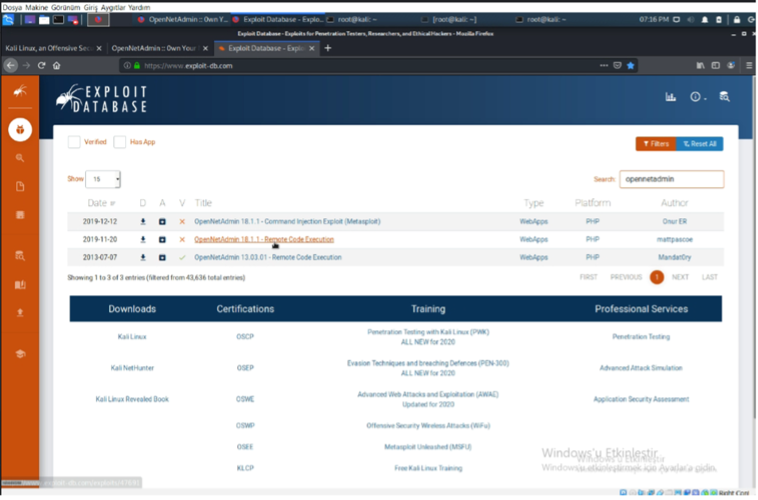Click the Metasploit Unleashed (MSFU) link
The image size is (758, 500).
click(428, 447)
